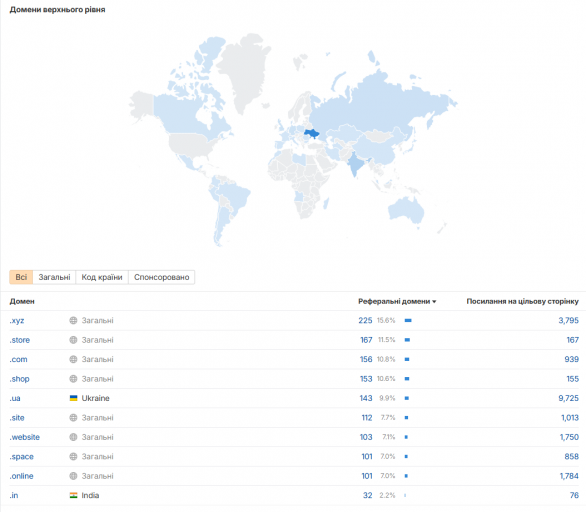Click the 'Домен' column header
This screenshot has width=586, height=512.
point(22,301)
